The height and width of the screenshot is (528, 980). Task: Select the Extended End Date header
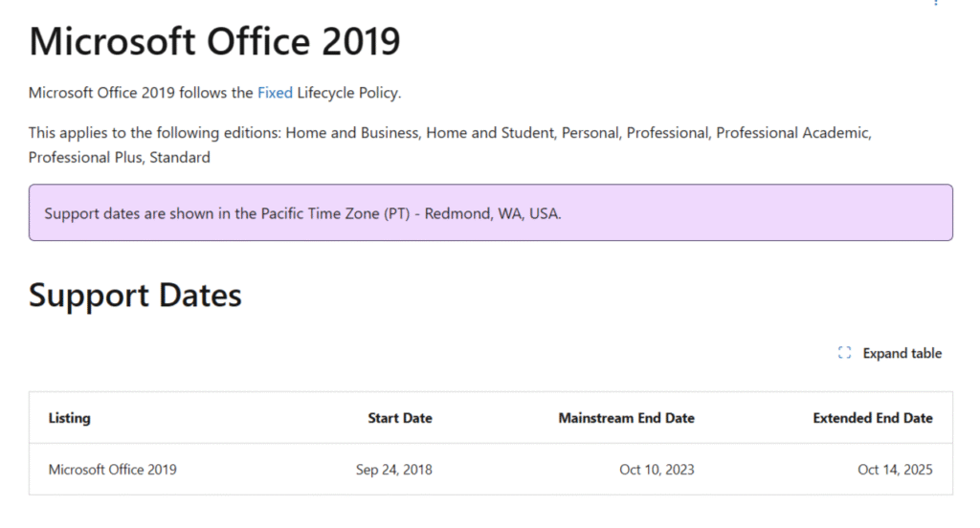872,418
